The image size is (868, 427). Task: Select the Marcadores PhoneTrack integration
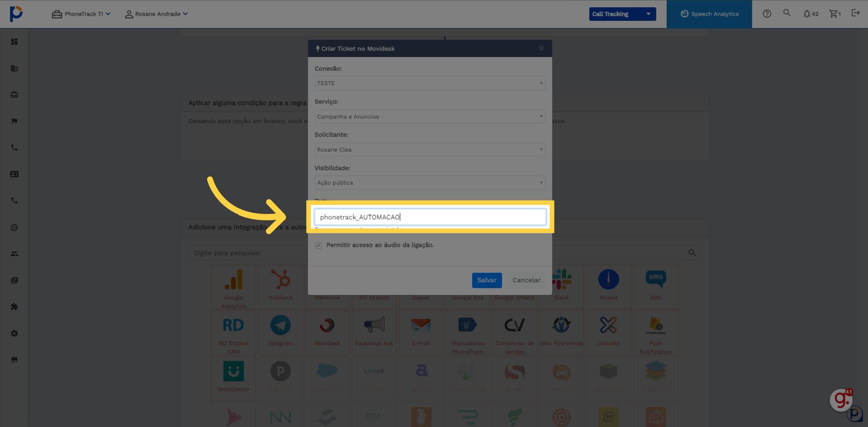(468, 333)
